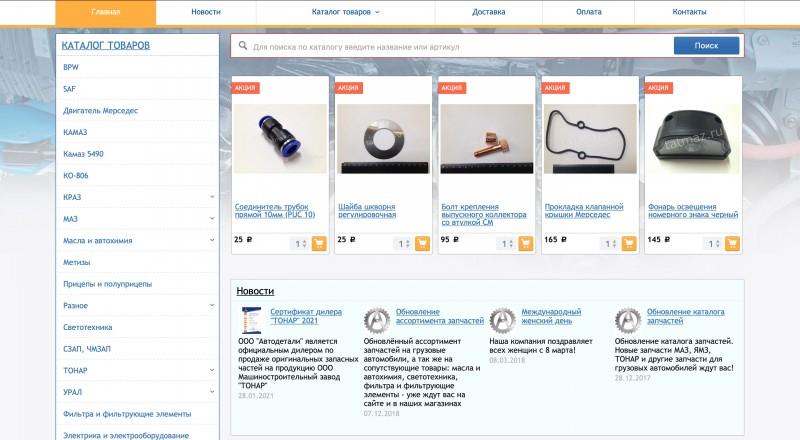Viewport: 800px width, 440px height.
Task: Open the Новости menu item
Action: (x=206, y=12)
